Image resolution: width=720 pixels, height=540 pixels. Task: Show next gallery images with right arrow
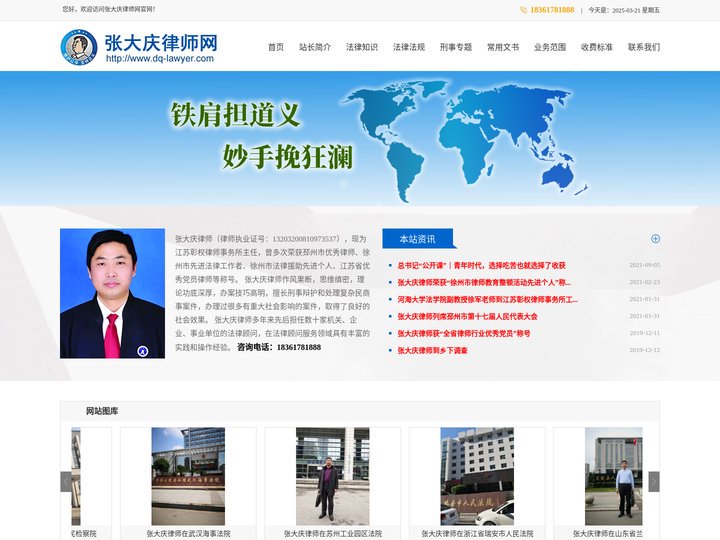click(x=654, y=482)
